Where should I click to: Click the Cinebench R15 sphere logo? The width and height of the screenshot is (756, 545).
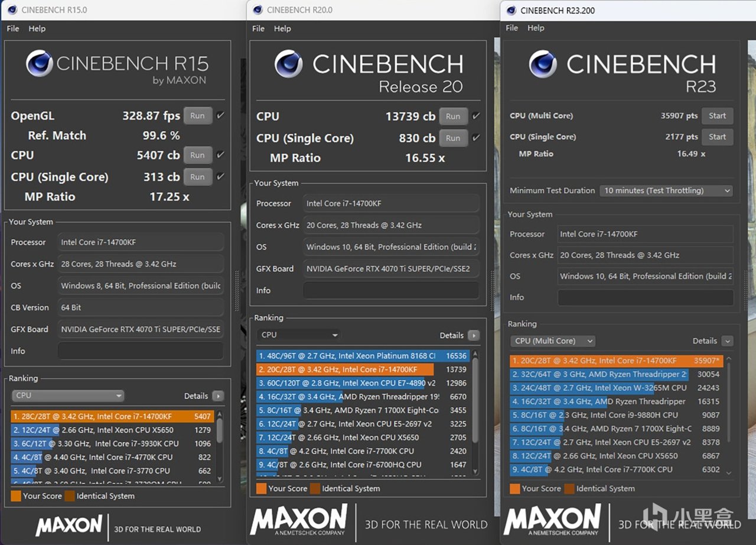(40, 63)
